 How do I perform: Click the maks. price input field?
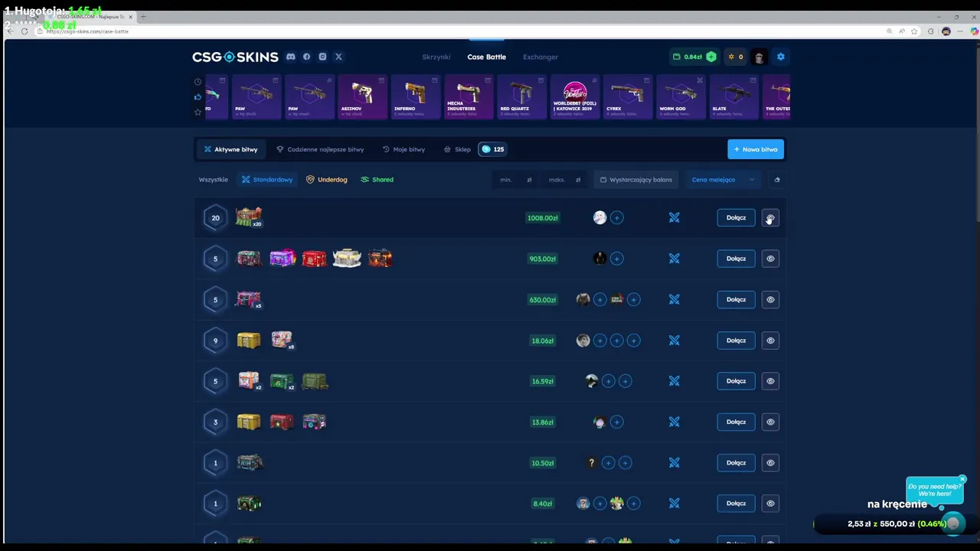[x=564, y=180]
